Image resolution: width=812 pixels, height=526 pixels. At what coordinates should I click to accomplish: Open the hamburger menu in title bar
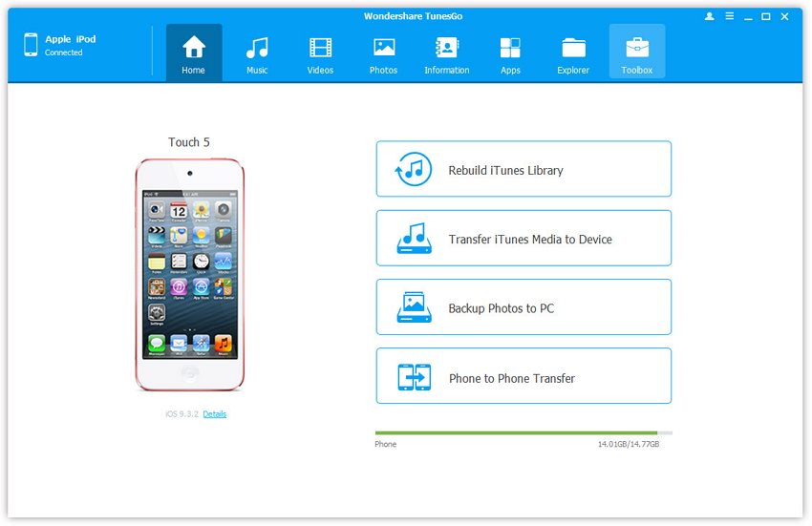point(729,16)
